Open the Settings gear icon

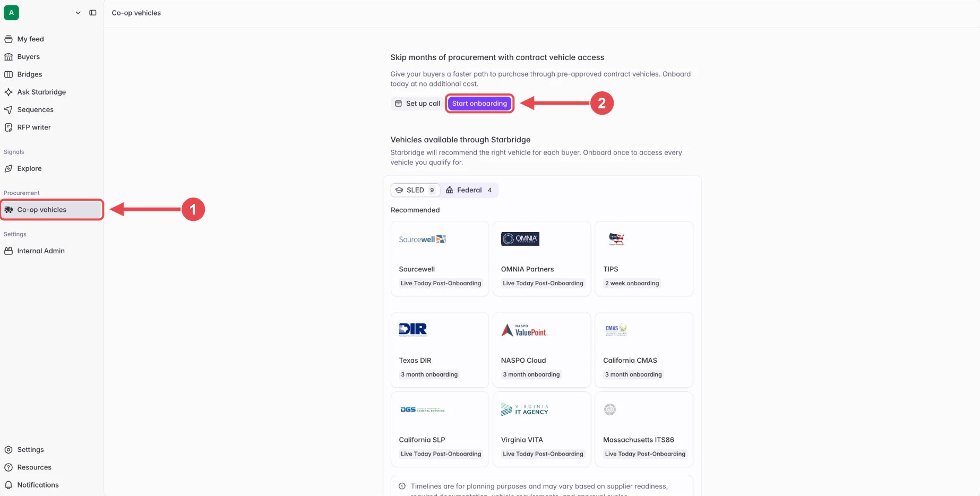[x=8, y=450]
